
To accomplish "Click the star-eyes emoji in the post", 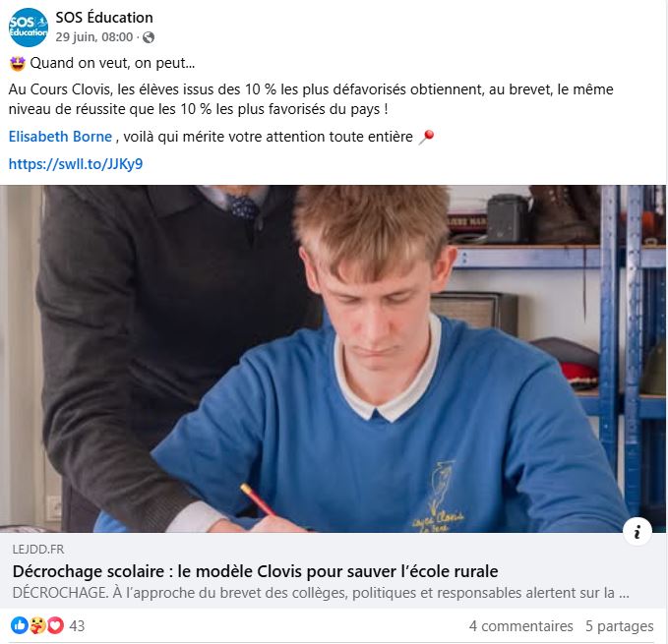I will 18,64.
